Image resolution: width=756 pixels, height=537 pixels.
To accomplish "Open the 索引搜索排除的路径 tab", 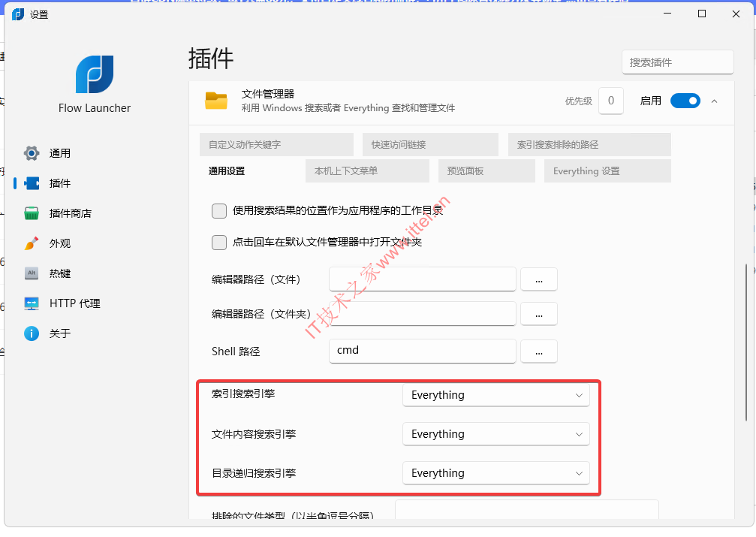I will [x=589, y=144].
